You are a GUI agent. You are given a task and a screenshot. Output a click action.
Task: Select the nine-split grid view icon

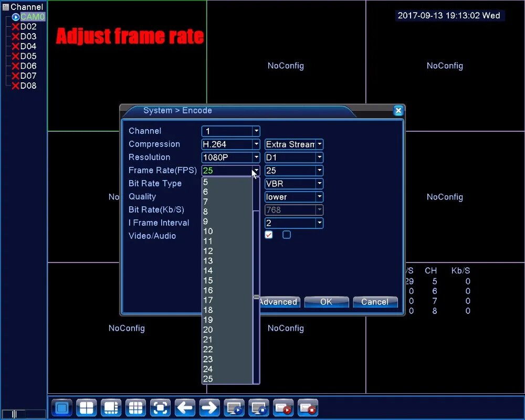point(135,407)
